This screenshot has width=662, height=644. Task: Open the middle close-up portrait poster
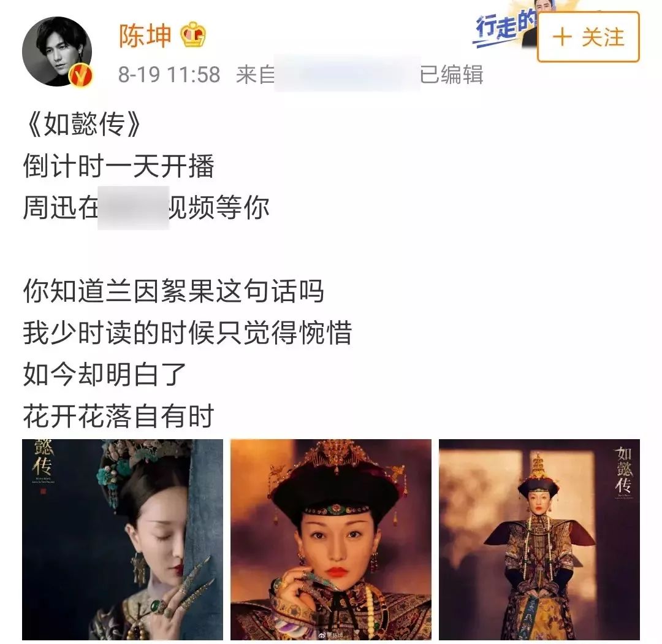[330, 540]
